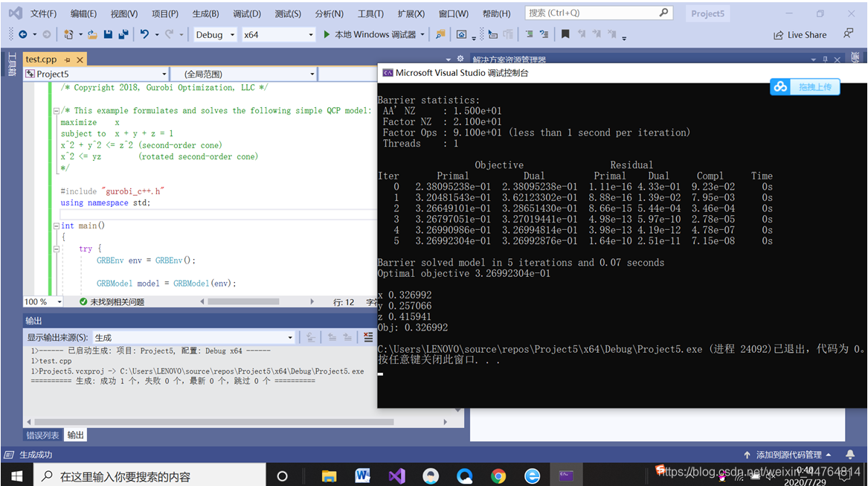Go to previous message icon in output
The width and height of the screenshot is (868, 486).
(x=332, y=337)
